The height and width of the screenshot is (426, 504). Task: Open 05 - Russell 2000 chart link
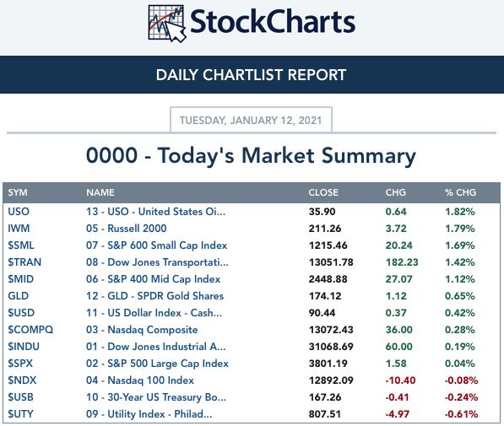[x=127, y=229]
